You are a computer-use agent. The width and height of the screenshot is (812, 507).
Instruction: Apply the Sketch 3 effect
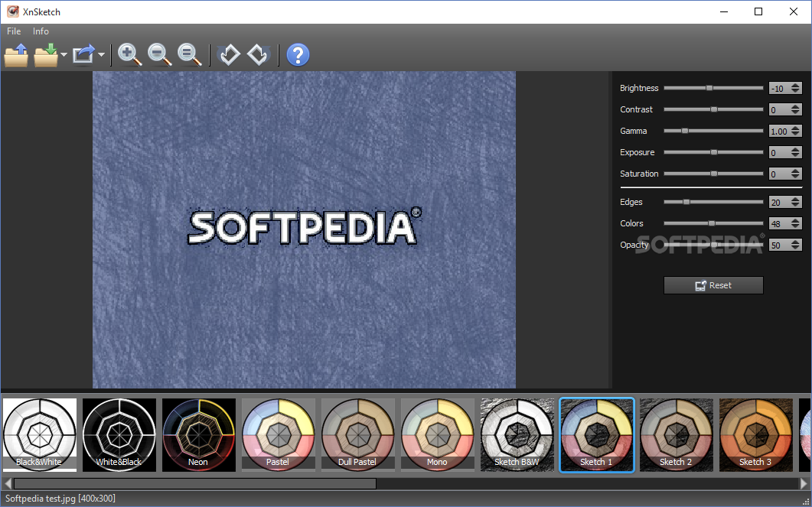tap(756, 434)
